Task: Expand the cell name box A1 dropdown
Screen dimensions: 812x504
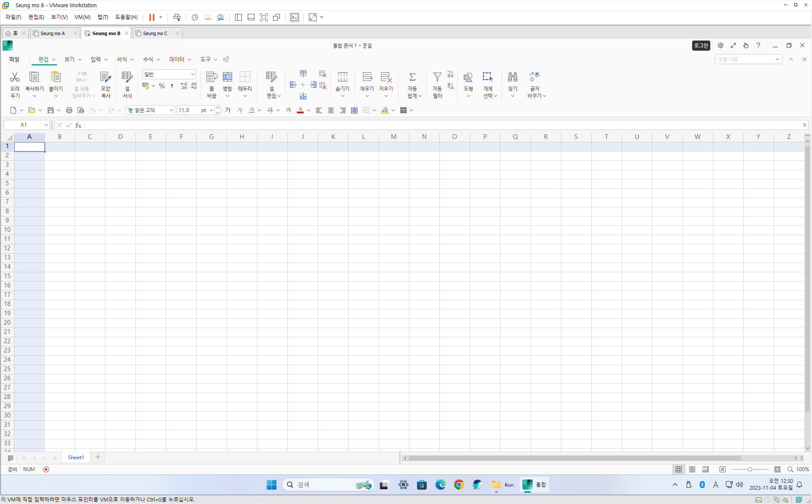Action: coord(46,125)
